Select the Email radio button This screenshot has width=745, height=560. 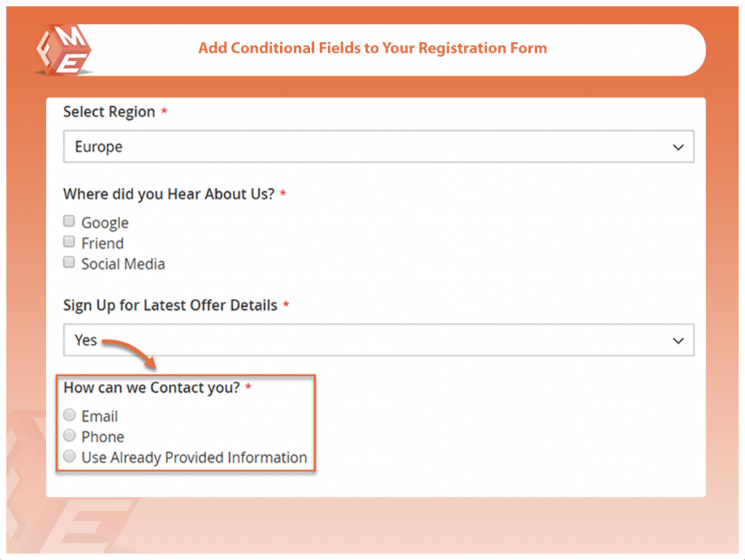pos(69,415)
